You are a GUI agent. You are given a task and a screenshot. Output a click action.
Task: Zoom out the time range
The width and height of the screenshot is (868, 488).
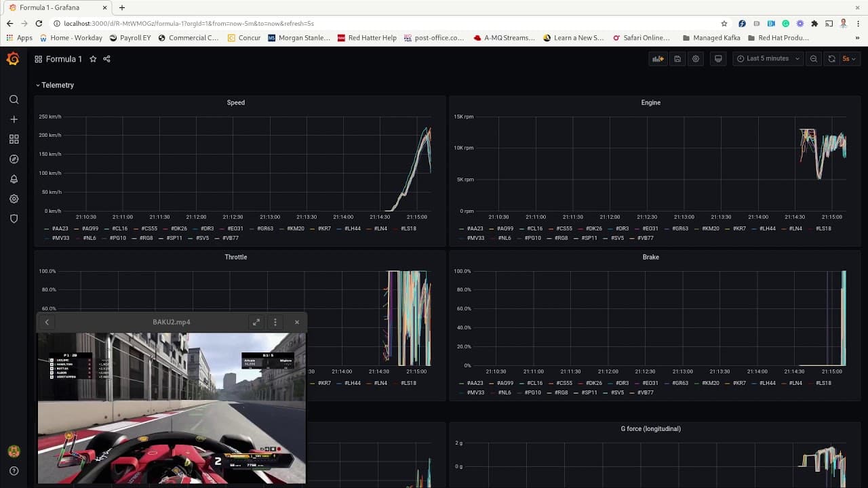click(814, 59)
